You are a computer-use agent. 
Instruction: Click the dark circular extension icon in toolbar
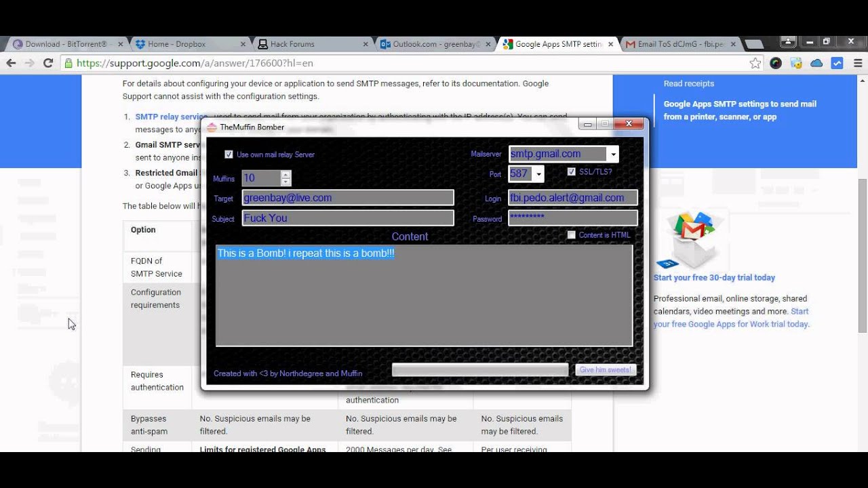click(776, 63)
